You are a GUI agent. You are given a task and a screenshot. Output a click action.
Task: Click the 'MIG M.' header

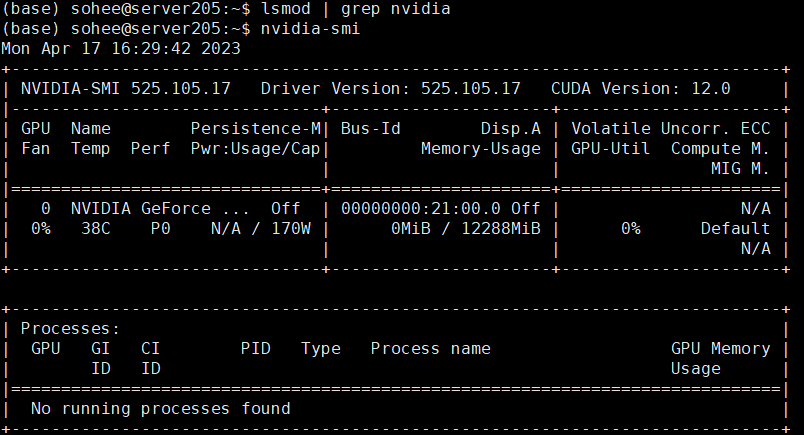coord(740,169)
